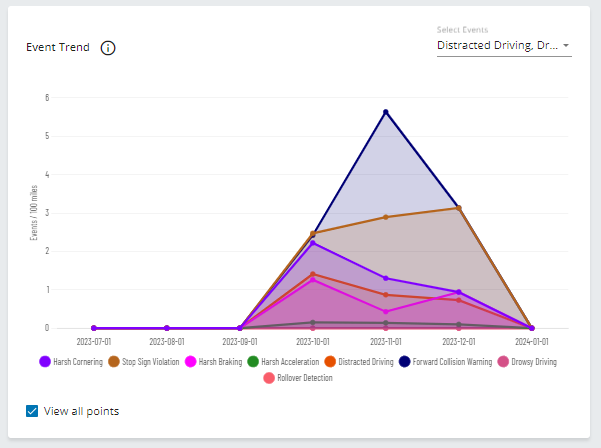Click the Harsh Acceleration legend label
601x448 pixels.
pos(290,362)
